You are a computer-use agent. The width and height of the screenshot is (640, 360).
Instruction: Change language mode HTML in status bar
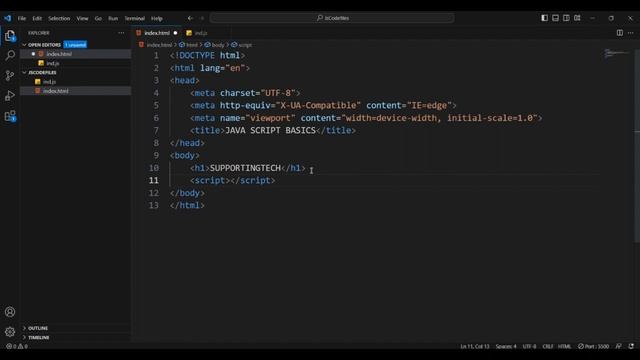tap(564, 346)
